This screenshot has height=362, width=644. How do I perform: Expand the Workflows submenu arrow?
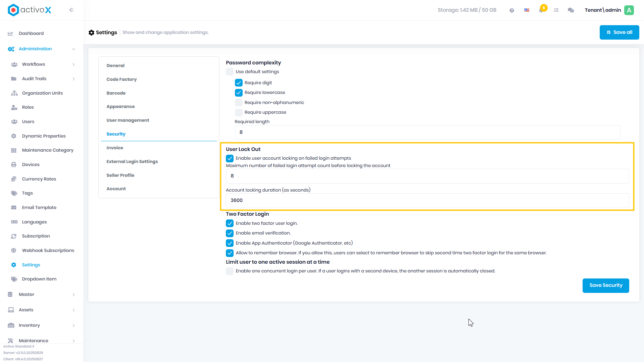click(73, 64)
